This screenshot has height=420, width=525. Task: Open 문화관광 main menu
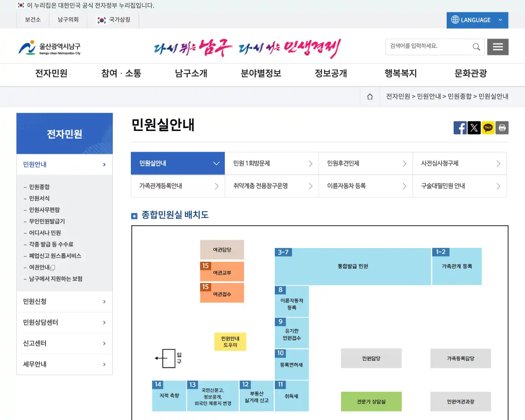[470, 73]
